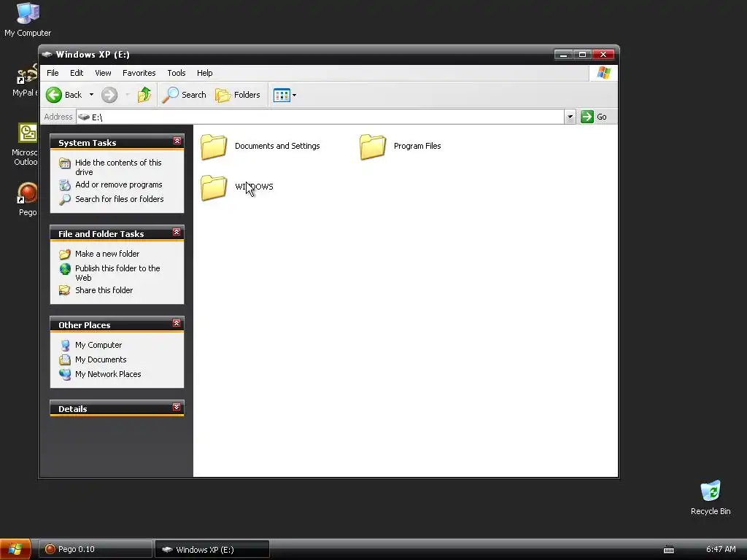The width and height of the screenshot is (747, 560).
Task: Click Share this folder link
Action: [x=104, y=290]
